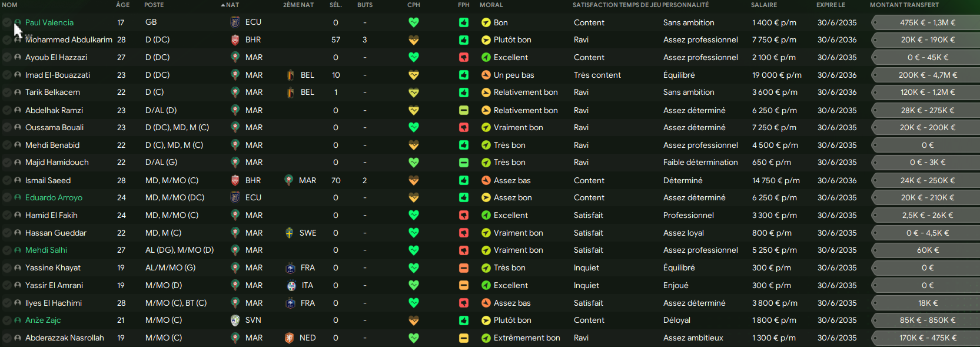Click Ilyes El Hachimi's orange morale icon
This screenshot has width=980, height=347.
486,303
